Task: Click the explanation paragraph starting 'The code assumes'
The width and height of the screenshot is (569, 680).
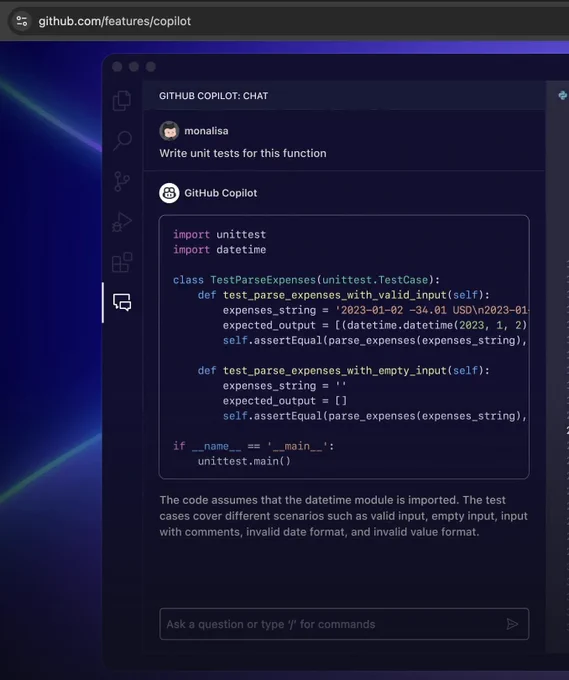Action: pos(343,516)
